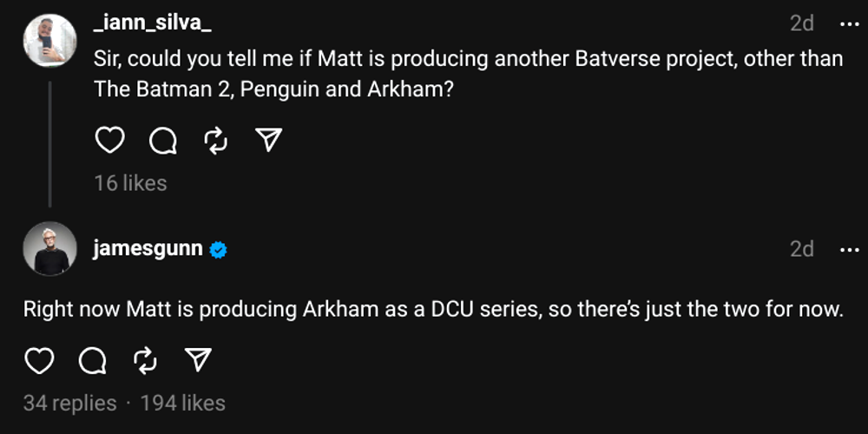
Task: Repost _iann_silva_'s post
Action: pos(216,141)
